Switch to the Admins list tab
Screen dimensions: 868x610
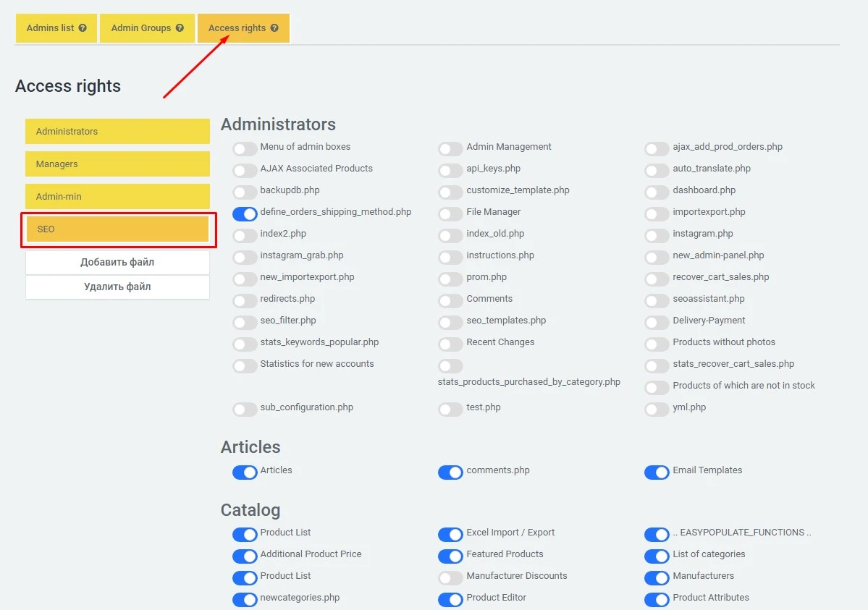coord(51,27)
